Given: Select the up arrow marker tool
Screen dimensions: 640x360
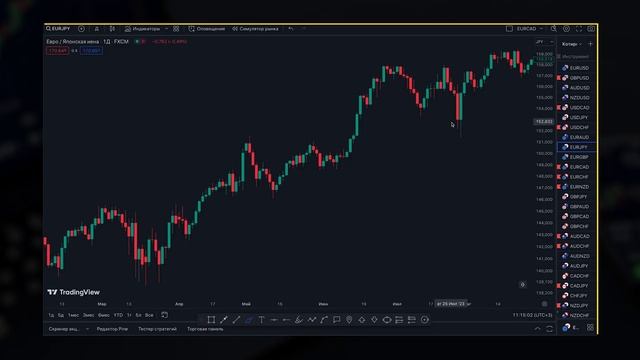Looking at the screenshot, I should click(362, 320).
